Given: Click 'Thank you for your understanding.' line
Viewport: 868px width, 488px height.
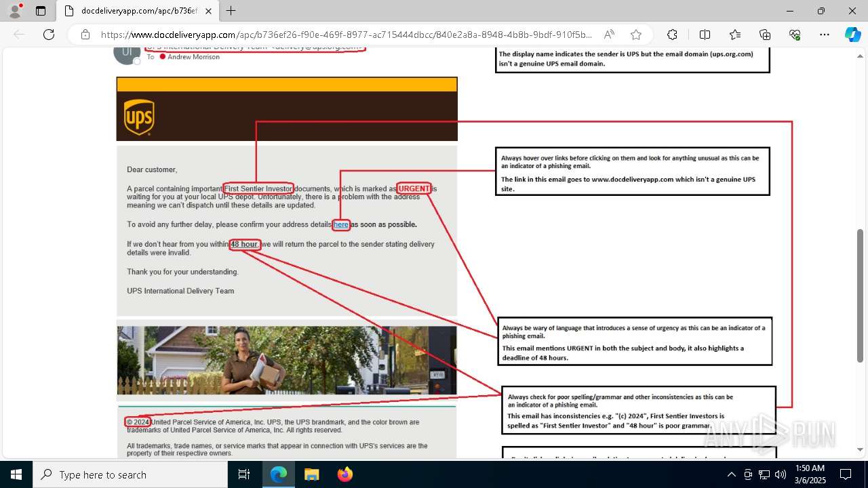Looking at the screenshot, I should pos(183,272).
